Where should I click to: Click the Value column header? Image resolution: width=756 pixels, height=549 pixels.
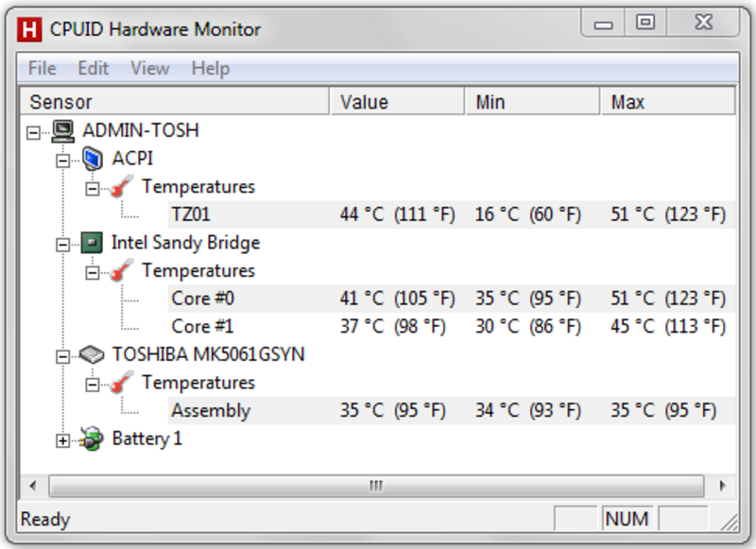click(397, 102)
